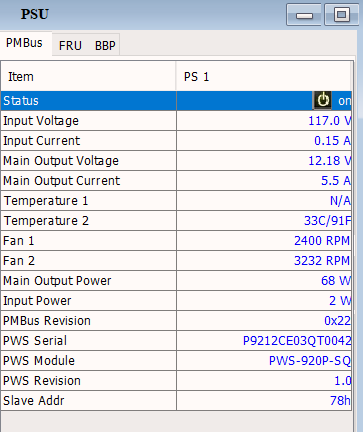Click the Fan 1 2400 RPM value

[x=322, y=241]
